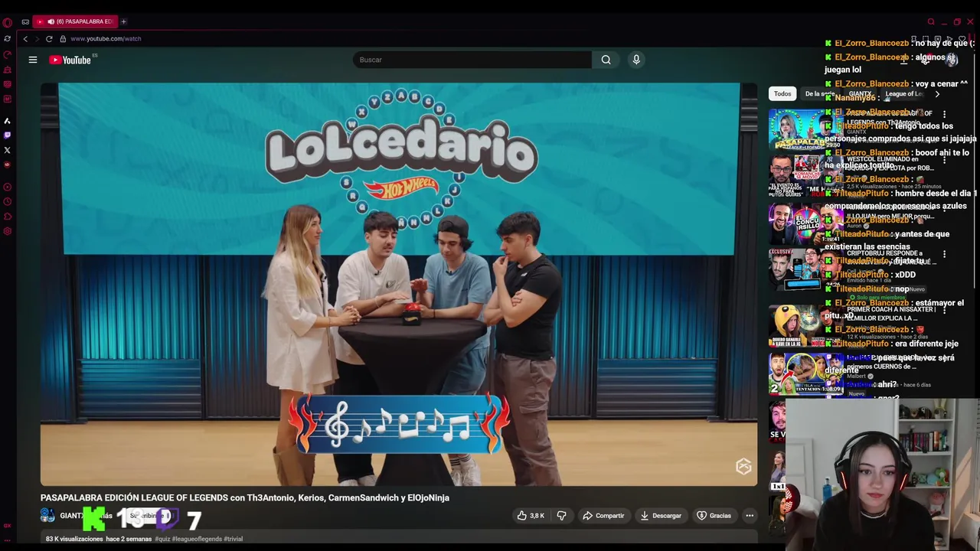980x551 pixels.
Task: Open Opera settings gear in sidebar
Action: (x=8, y=231)
